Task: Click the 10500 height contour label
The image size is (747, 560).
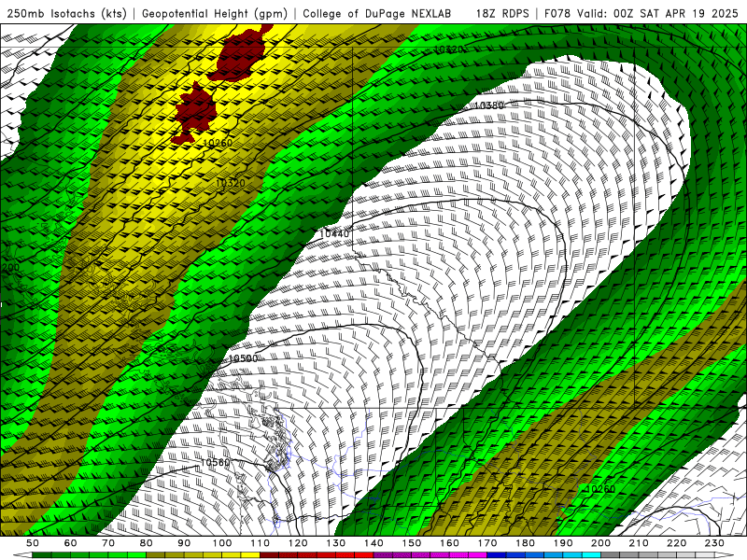Action: point(243,358)
